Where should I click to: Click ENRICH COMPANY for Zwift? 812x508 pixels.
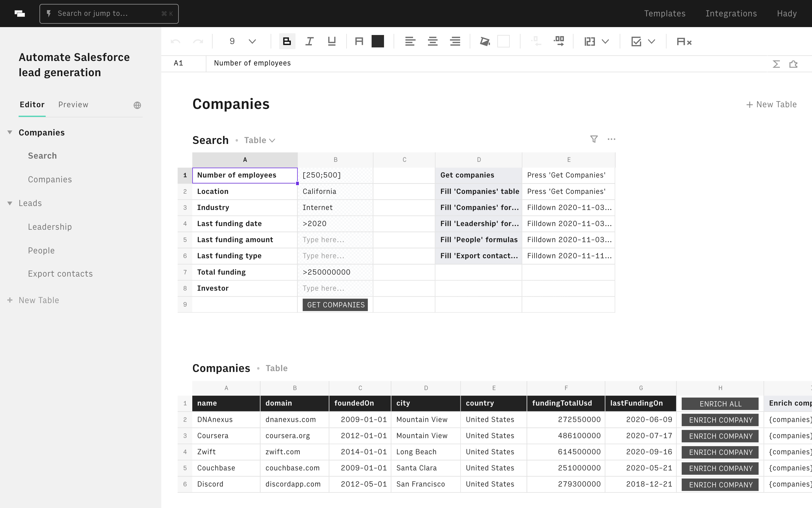[720, 452]
